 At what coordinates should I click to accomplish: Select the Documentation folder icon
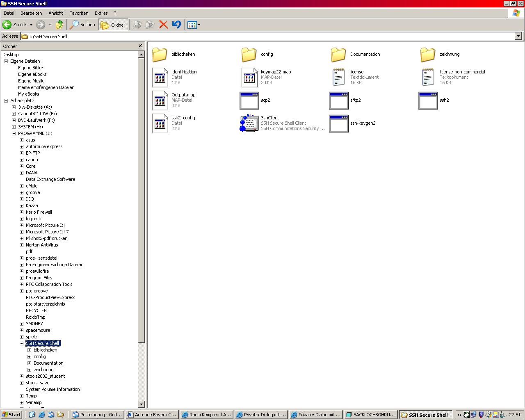coord(338,54)
